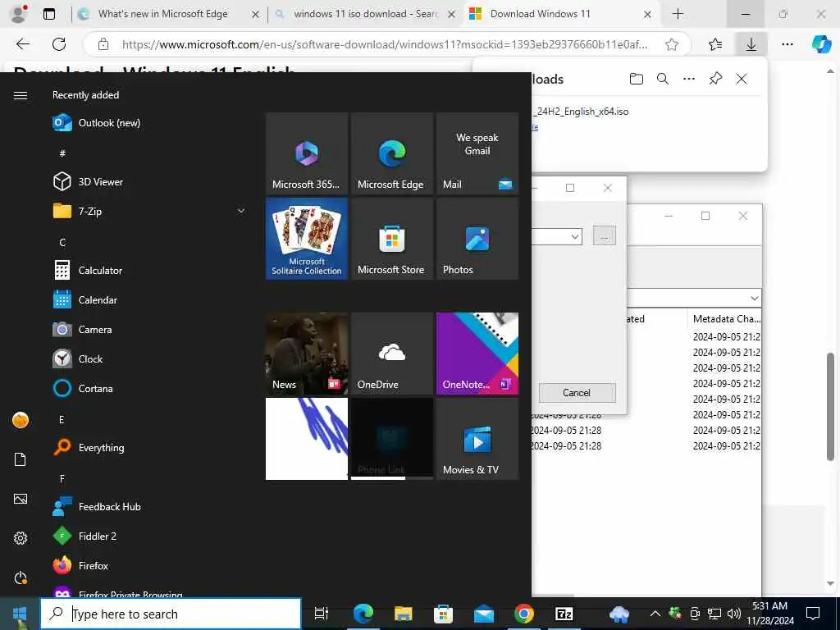Open a new browser tab
The width and height of the screenshot is (840, 630).
(x=678, y=14)
